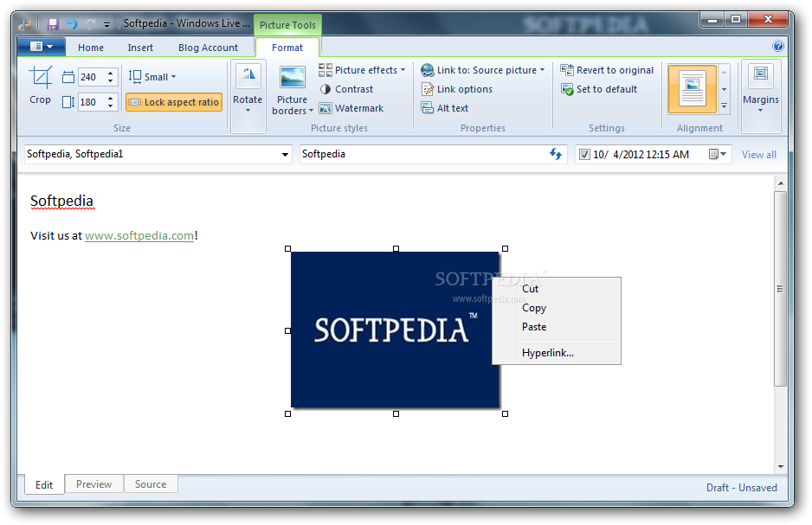
Task: Expand the Alignment gallery more arrow
Action: [x=724, y=106]
